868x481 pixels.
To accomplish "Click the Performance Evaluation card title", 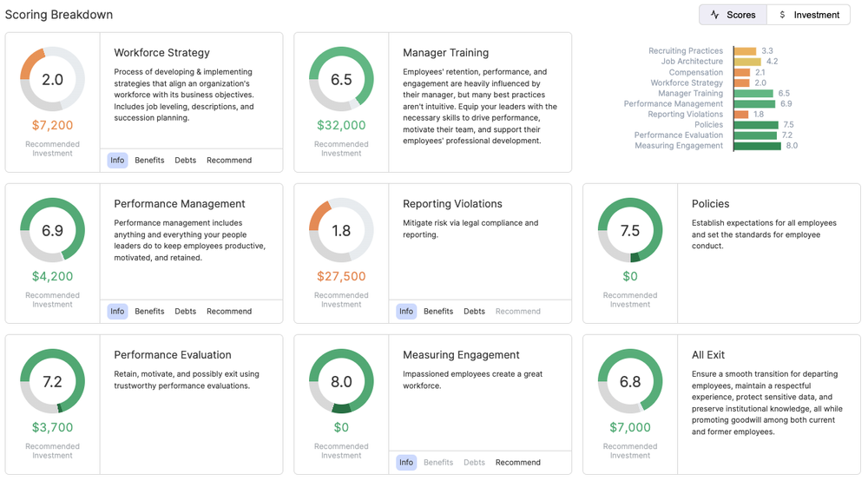I will pyautogui.click(x=173, y=355).
